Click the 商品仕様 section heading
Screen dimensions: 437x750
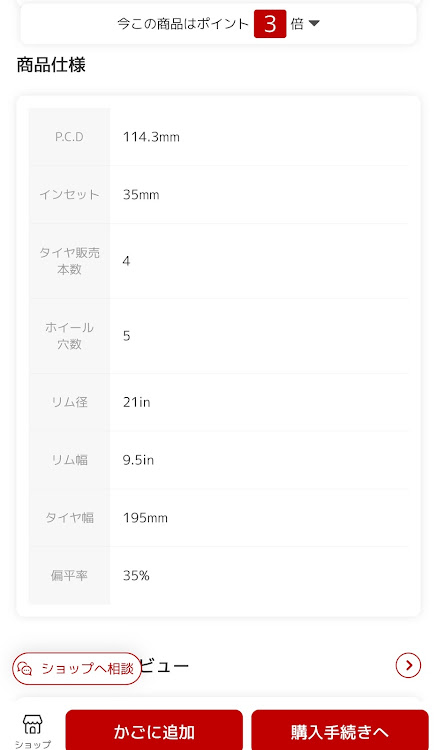(x=51, y=65)
